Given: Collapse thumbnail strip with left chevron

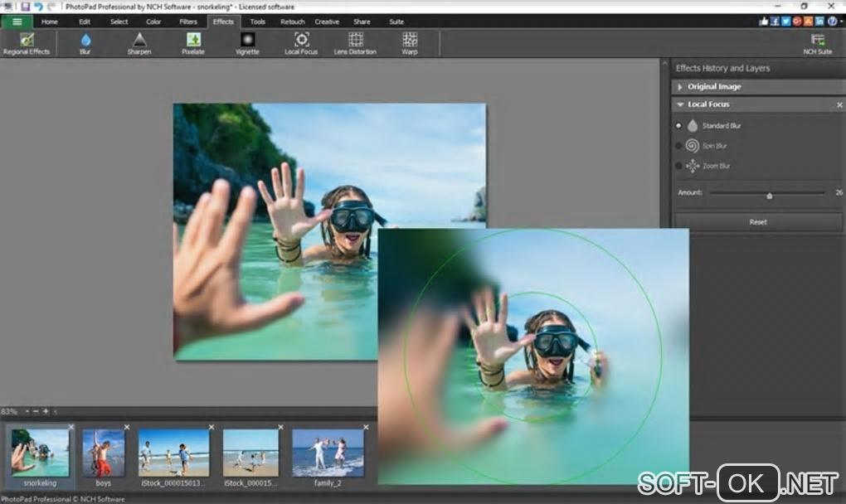Looking at the screenshot, I should (x=56, y=411).
